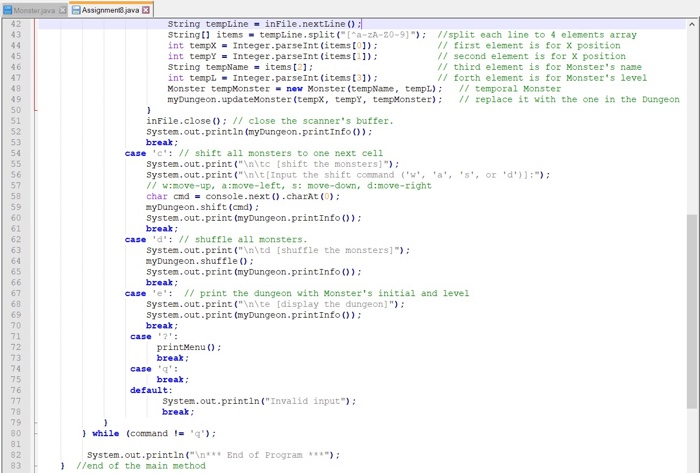Click the comment "close the scanner's buffer."
700x473 pixels.
coord(321,121)
